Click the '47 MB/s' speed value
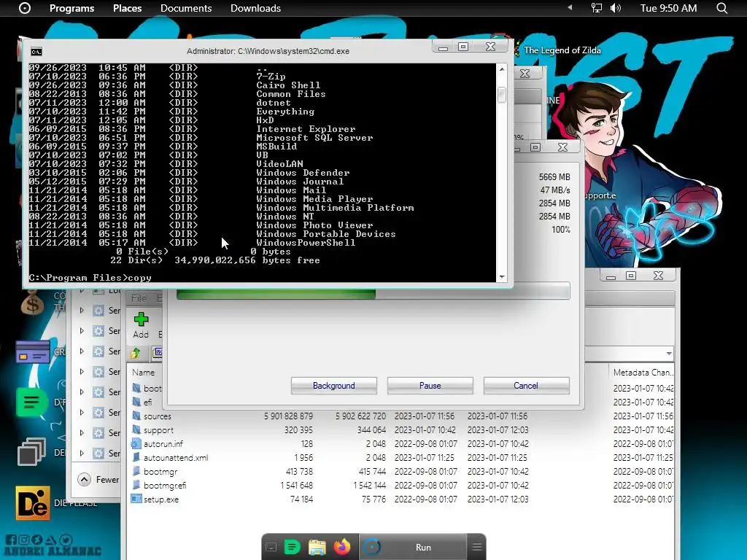The image size is (747, 560). (555, 190)
